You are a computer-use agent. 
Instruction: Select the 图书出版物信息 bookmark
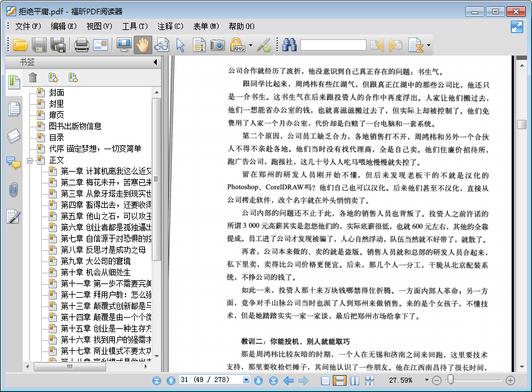tap(75, 126)
